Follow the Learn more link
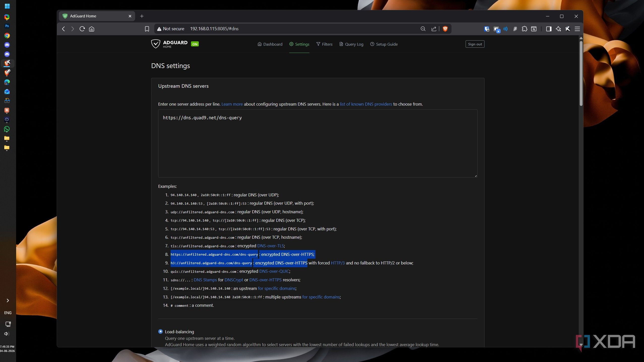The width and height of the screenshot is (644, 362). click(x=232, y=104)
